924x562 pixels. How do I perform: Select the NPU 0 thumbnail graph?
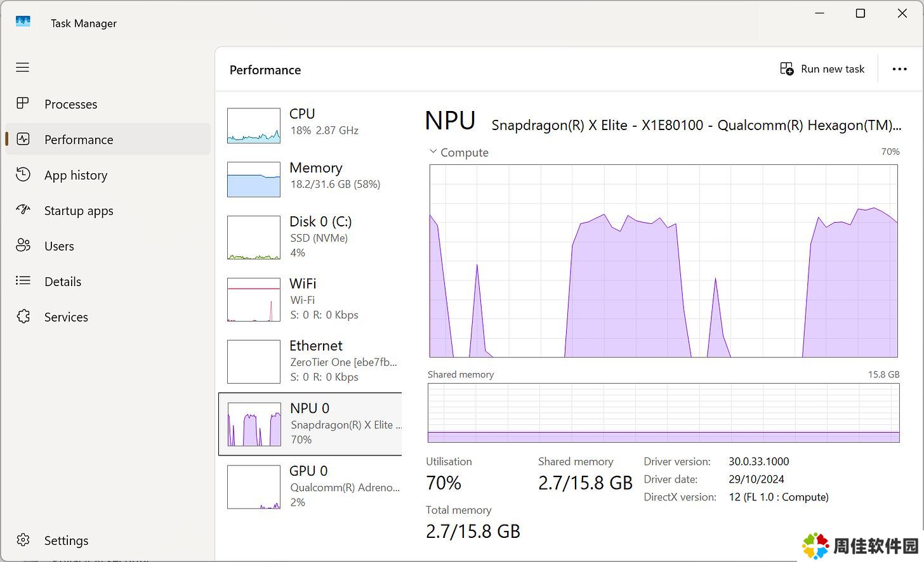[x=254, y=424]
